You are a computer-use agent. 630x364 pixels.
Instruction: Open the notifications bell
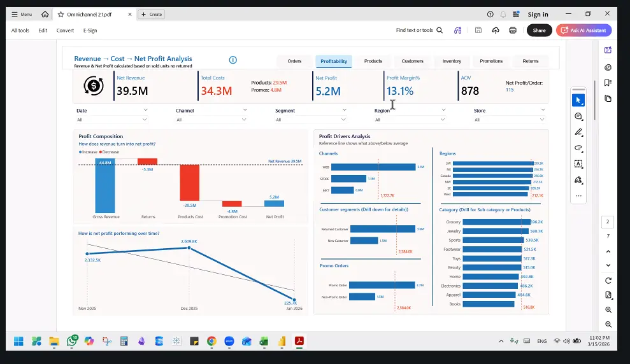(503, 15)
